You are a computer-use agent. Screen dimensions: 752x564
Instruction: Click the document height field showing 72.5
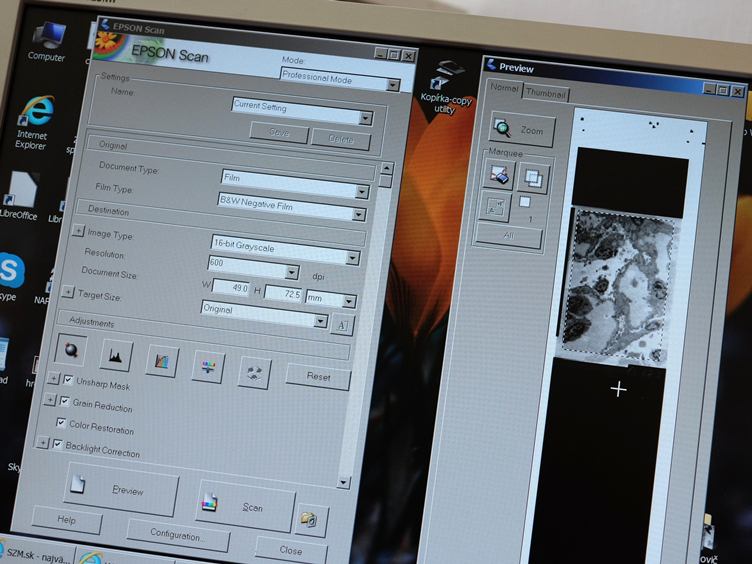click(x=284, y=293)
